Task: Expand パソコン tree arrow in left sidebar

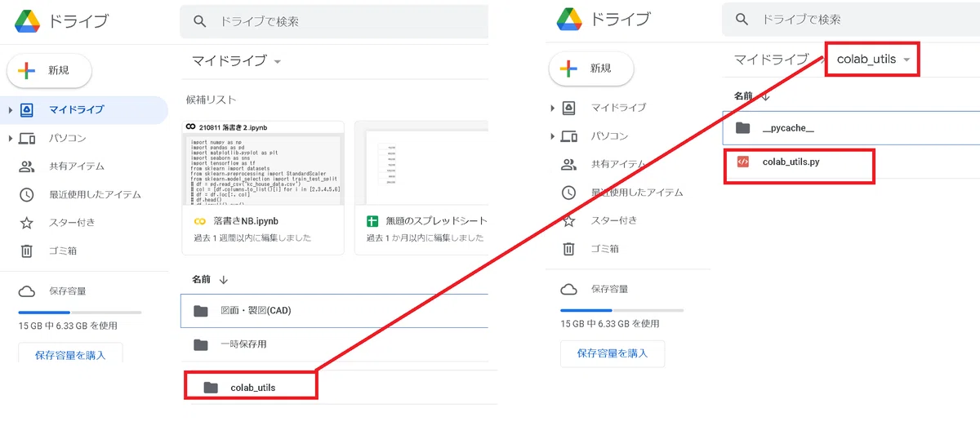Action: [x=9, y=138]
